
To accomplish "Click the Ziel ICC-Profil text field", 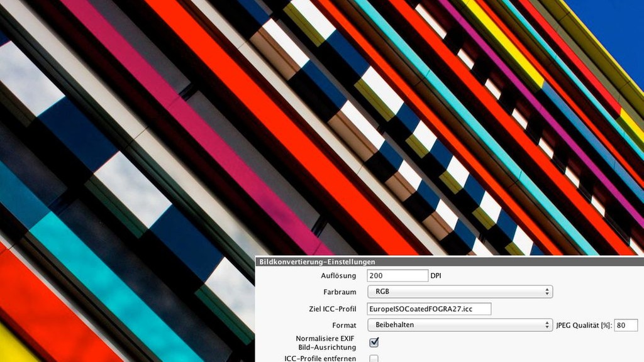I will [428, 309].
